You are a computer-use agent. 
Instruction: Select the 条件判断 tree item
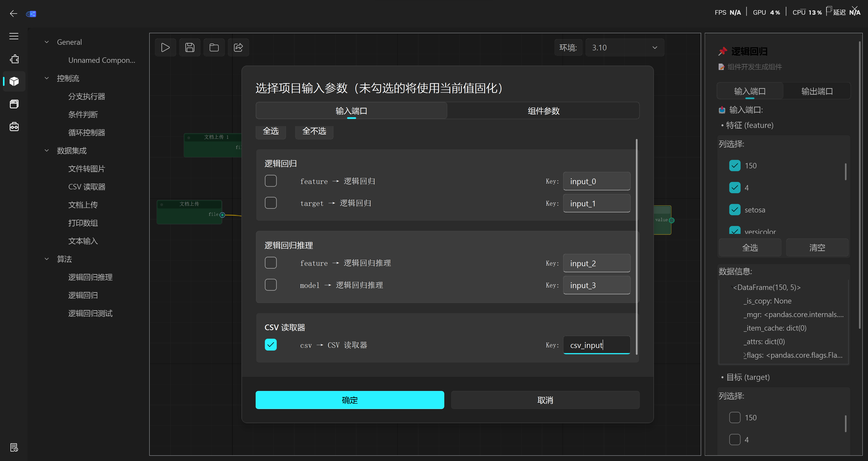83,115
